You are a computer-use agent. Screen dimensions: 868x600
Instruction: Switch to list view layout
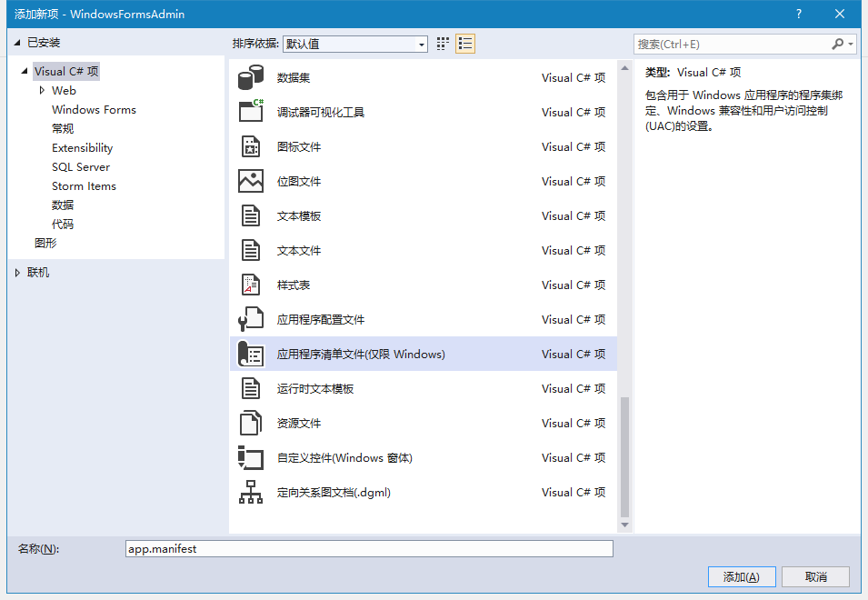coord(464,43)
